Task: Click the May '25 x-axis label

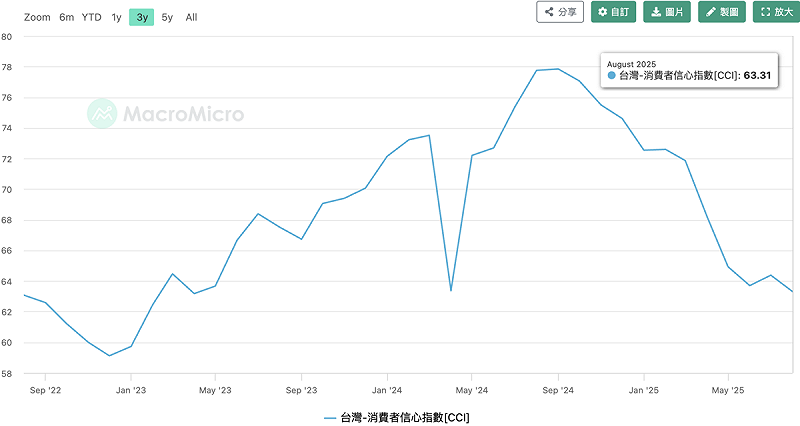Action: (x=728, y=390)
